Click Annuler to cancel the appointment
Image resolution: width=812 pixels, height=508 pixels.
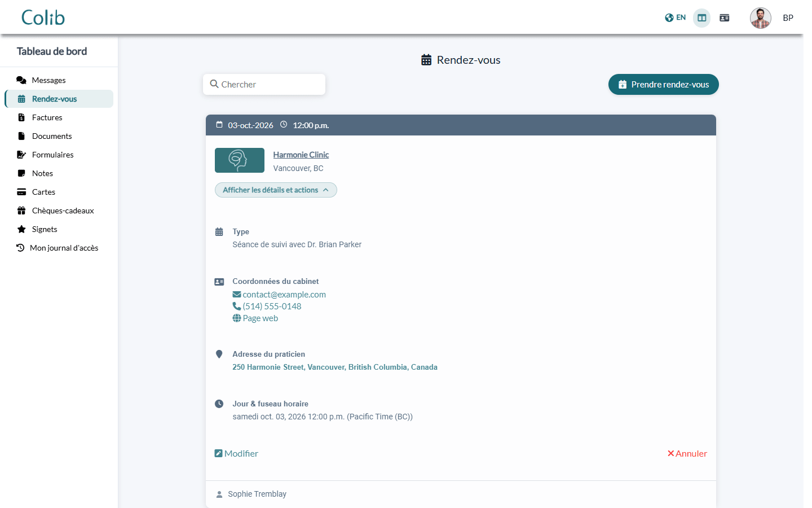coord(687,454)
